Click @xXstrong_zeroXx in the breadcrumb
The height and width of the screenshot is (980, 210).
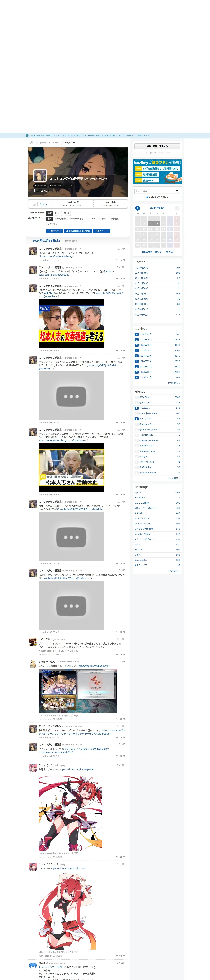click(x=49, y=142)
